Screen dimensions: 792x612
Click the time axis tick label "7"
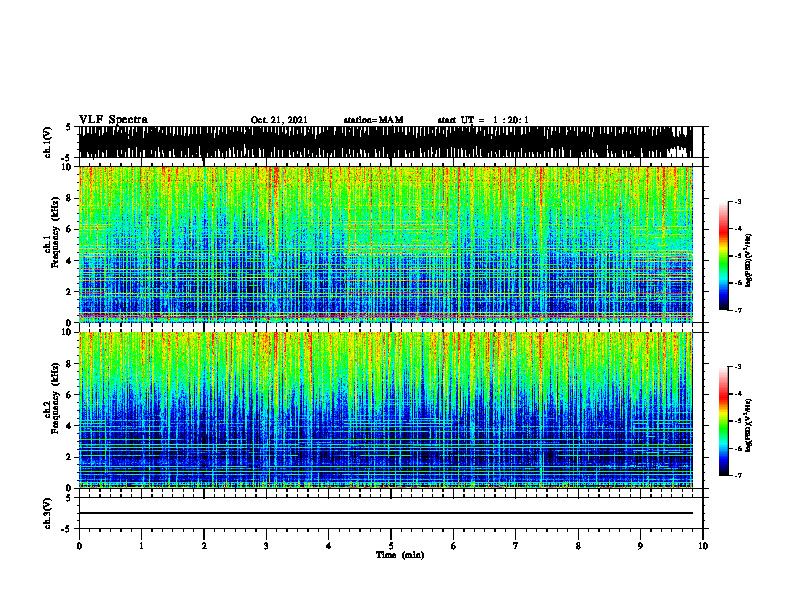[516, 546]
